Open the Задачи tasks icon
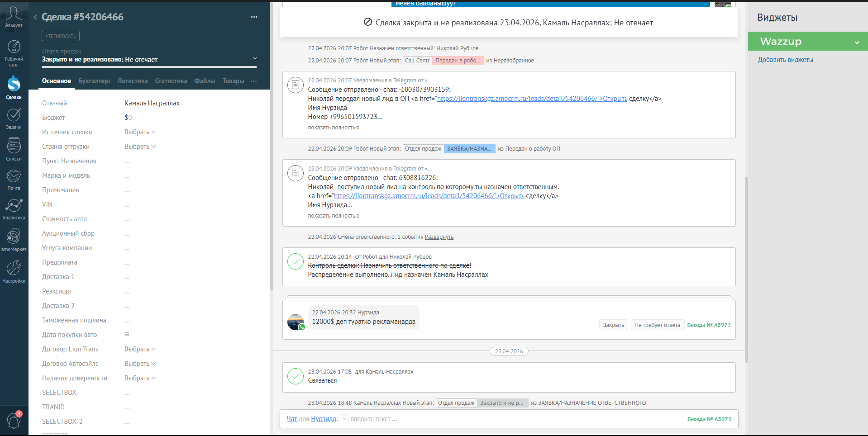Image resolution: width=868 pixels, height=436 pixels. coord(14,118)
